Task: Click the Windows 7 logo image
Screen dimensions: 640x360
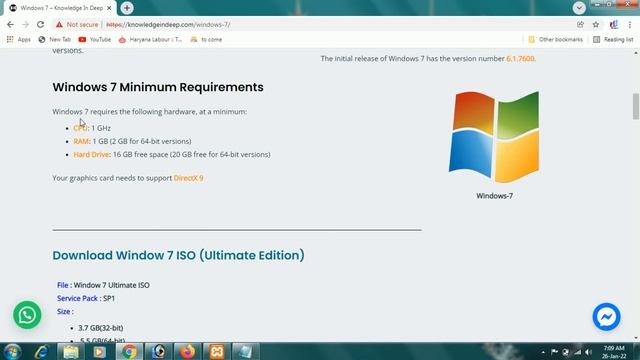Action: 494,137
